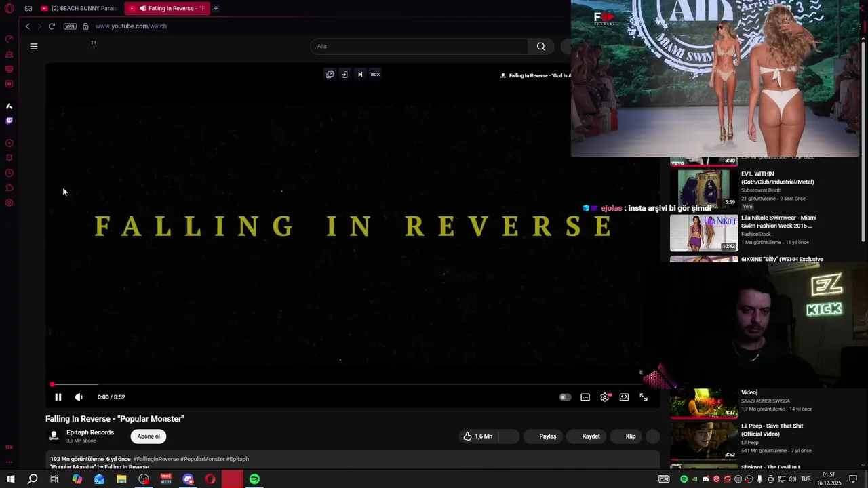Reload the page with the refresh icon

(x=52, y=26)
